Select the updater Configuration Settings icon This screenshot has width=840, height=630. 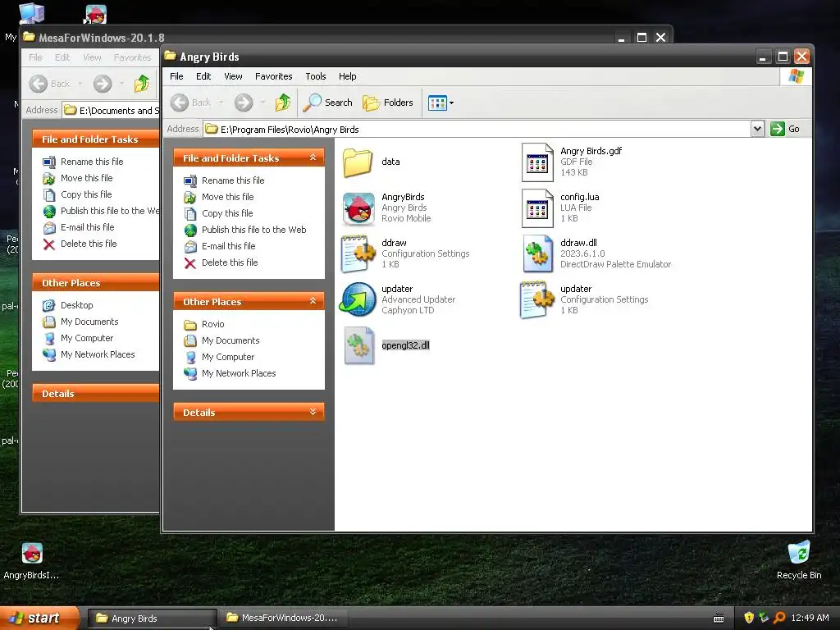536,300
